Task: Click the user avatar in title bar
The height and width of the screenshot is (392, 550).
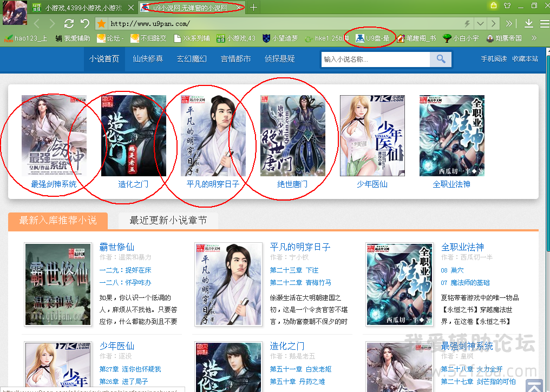Action: [15, 13]
